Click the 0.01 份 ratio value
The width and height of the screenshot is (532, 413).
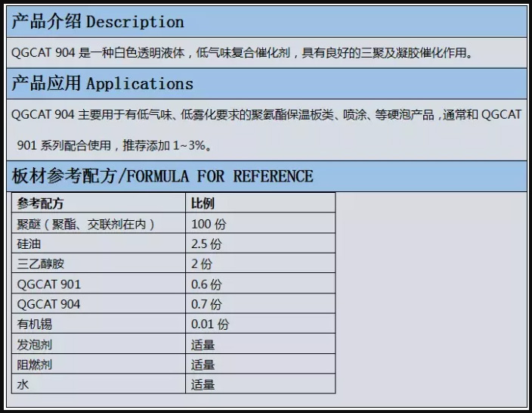pyautogui.click(x=209, y=324)
